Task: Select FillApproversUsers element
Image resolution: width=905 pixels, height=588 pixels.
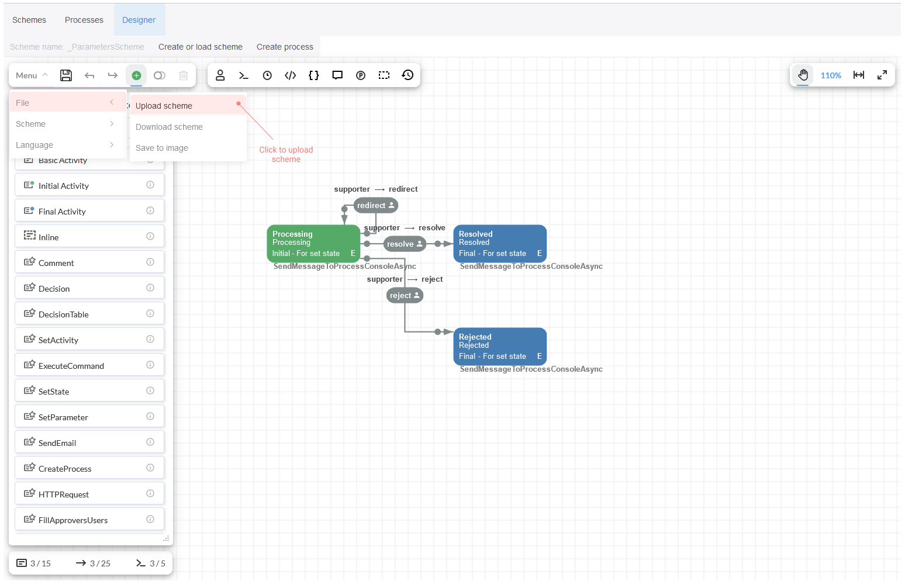Action: tap(89, 520)
